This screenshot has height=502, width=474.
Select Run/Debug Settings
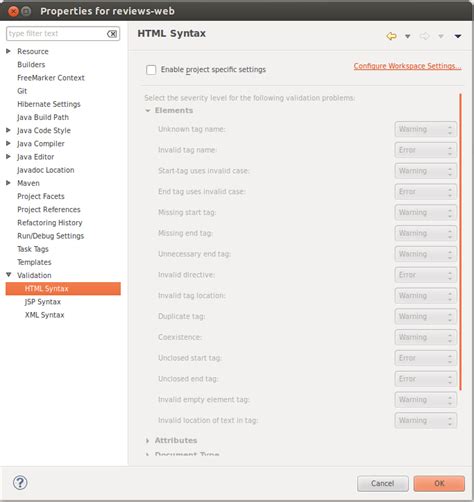pos(50,236)
